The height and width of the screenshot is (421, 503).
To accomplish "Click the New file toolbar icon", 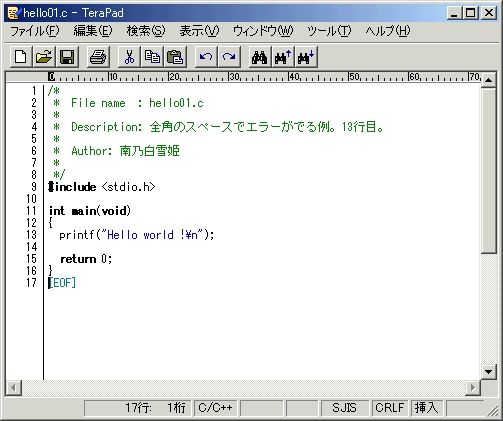I will [x=21, y=57].
